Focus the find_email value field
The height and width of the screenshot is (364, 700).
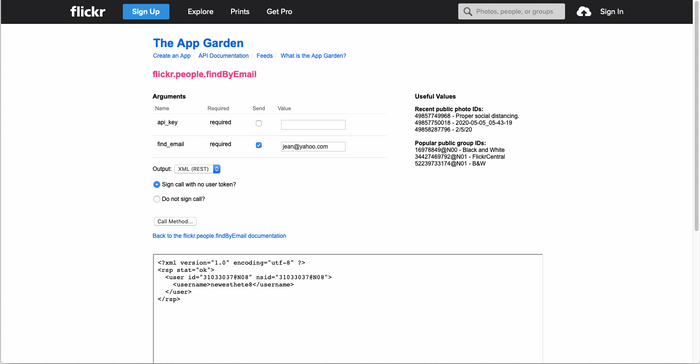click(313, 146)
